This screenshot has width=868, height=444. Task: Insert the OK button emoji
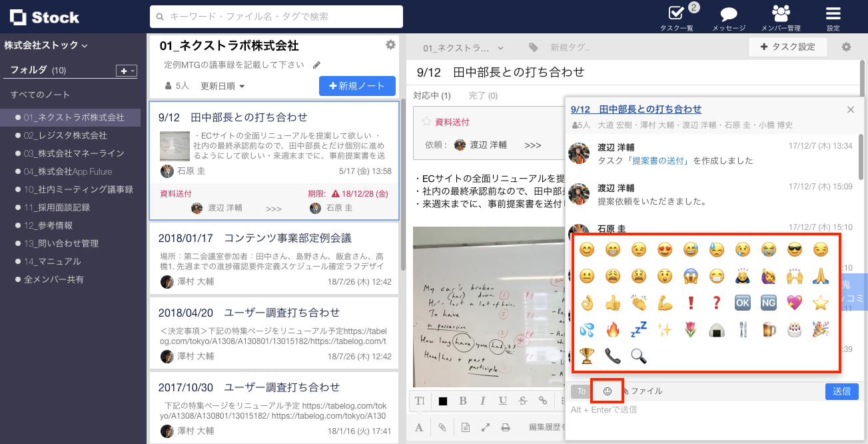pyautogui.click(x=743, y=303)
